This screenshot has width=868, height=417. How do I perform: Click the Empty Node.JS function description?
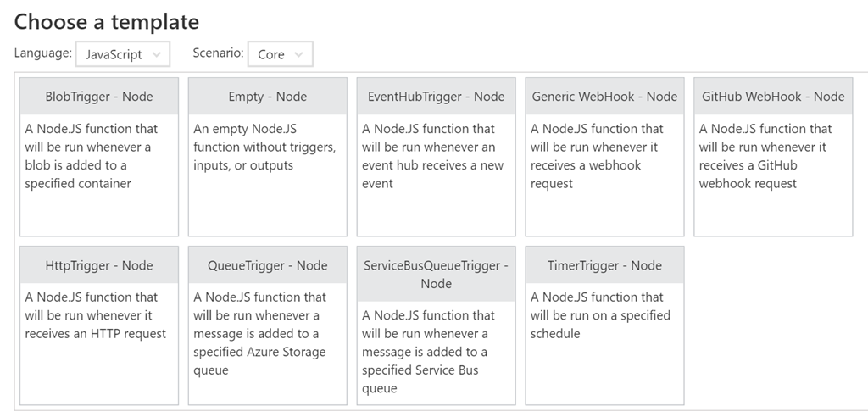coord(264,147)
